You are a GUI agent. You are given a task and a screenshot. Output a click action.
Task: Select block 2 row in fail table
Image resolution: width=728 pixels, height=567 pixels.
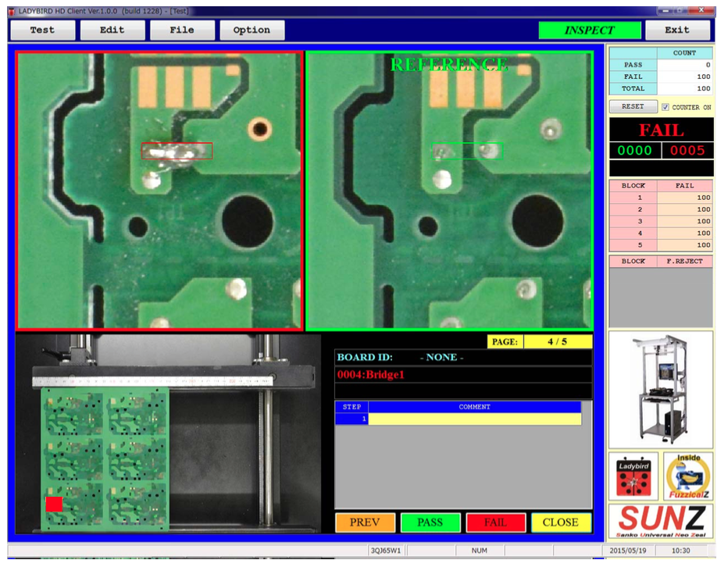661,209
